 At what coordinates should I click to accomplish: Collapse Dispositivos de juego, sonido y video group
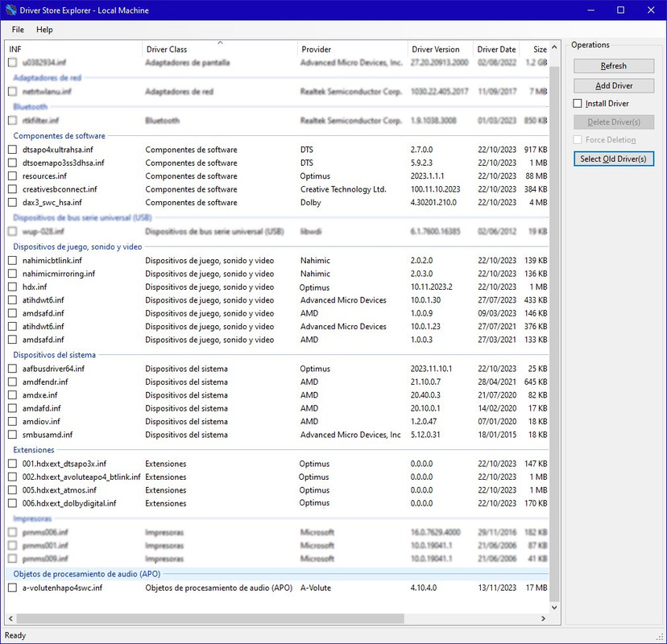(x=77, y=246)
